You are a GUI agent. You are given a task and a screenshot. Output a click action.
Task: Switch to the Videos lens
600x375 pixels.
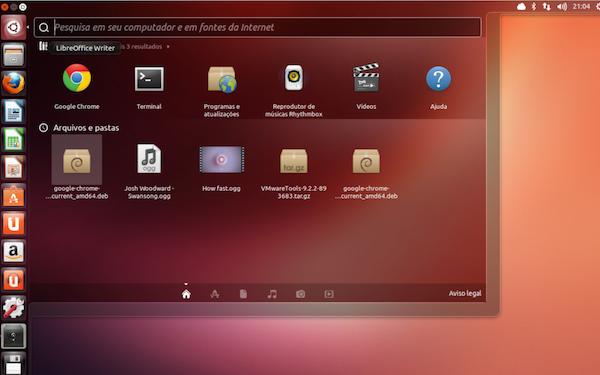329,294
